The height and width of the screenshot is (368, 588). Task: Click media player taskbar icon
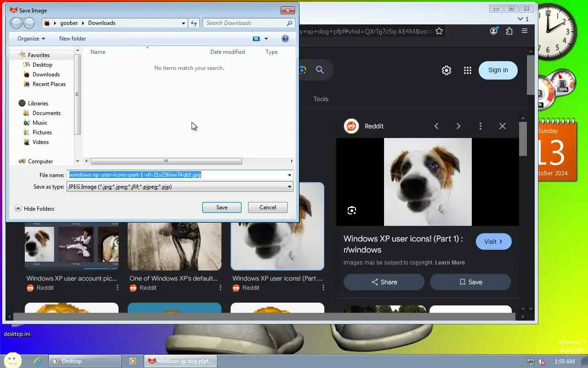pyautogui.click(x=132, y=361)
